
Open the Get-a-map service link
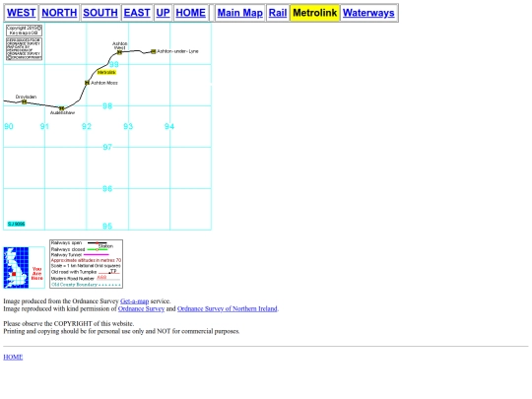(134, 301)
